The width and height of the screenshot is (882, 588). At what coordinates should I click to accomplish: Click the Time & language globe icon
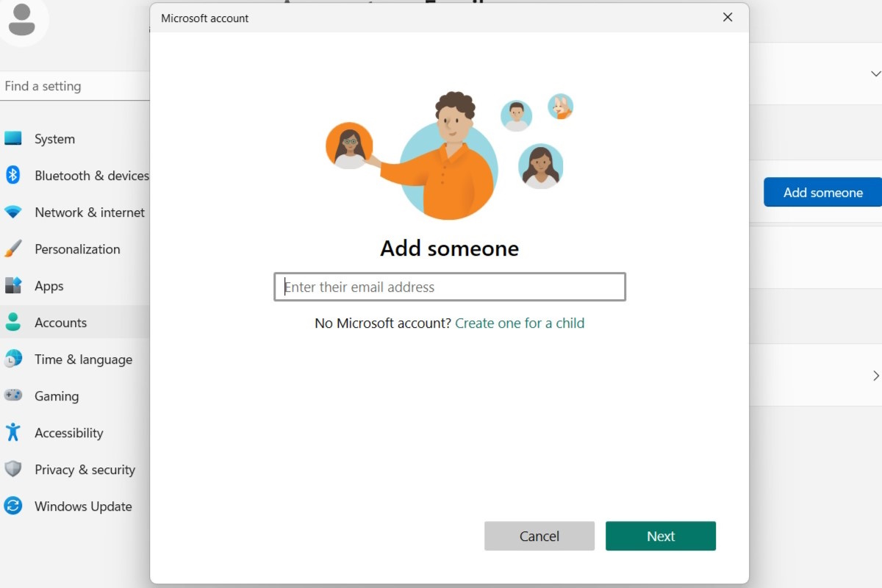click(x=13, y=359)
